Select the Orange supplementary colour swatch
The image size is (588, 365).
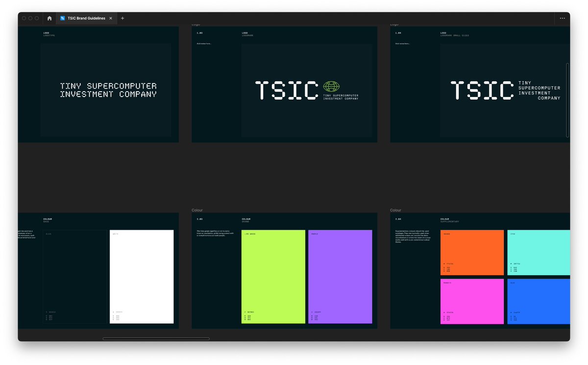point(472,252)
